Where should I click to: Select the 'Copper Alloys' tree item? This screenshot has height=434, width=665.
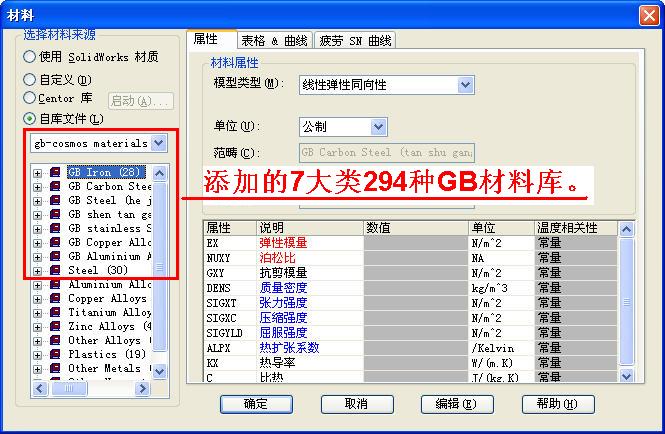(x=107, y=298)
